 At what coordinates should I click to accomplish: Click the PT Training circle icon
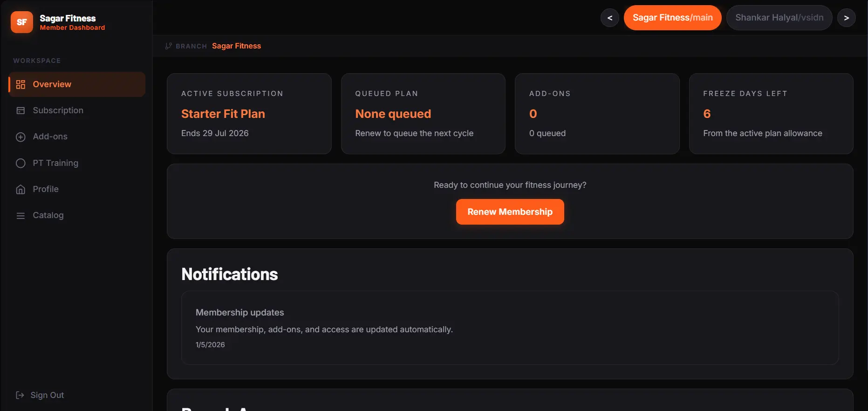21,163
